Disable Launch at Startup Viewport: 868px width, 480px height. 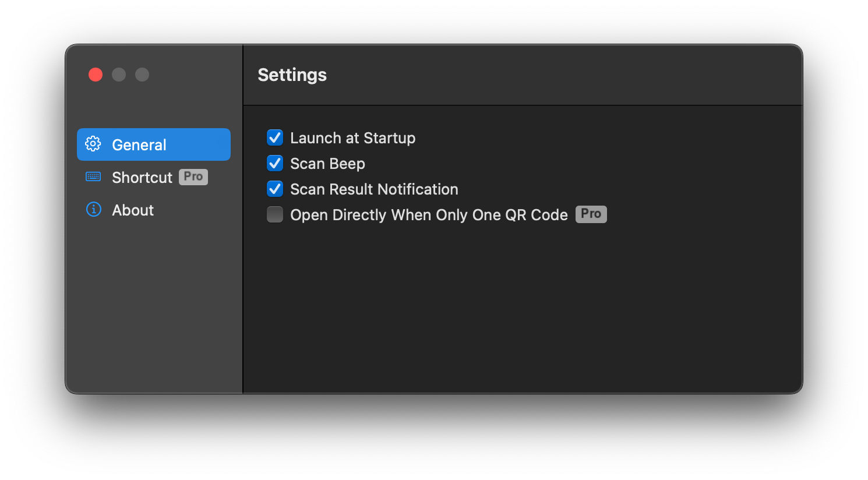pos(275,137)
